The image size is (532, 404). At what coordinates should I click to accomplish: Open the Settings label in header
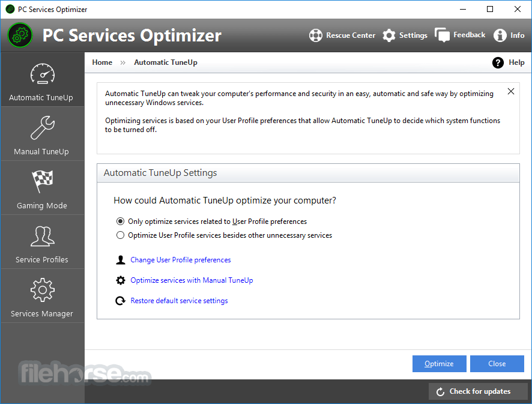click(413, 35)
